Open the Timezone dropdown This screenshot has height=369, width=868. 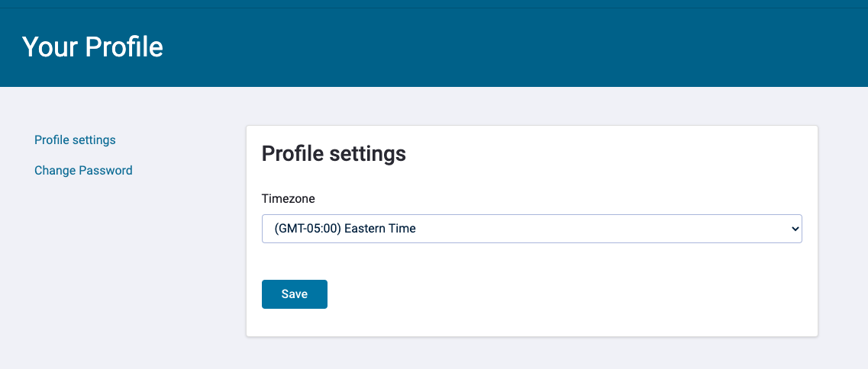pos(531,229)
